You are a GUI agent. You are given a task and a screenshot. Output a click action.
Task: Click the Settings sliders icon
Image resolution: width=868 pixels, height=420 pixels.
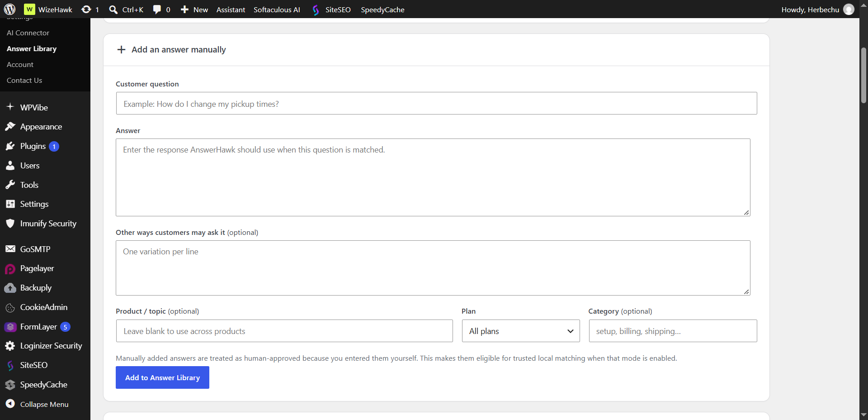[10, 204]
